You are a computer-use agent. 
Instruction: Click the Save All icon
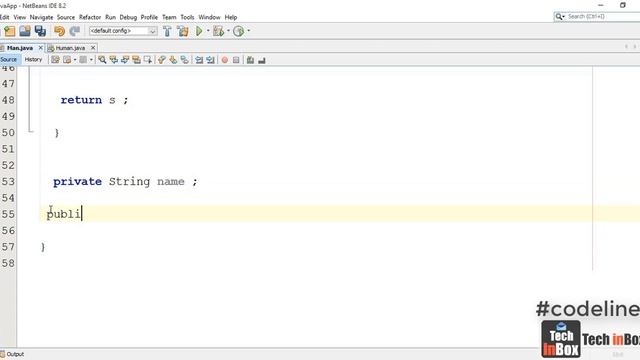40,31
